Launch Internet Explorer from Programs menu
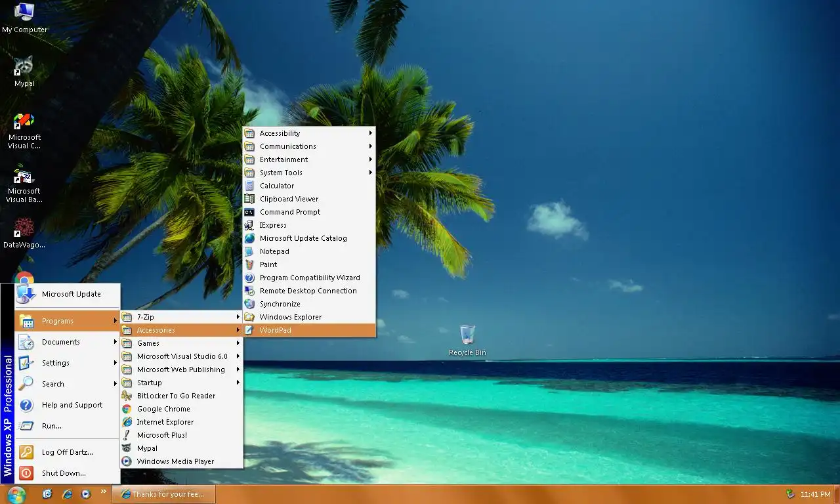 [182, 422]
